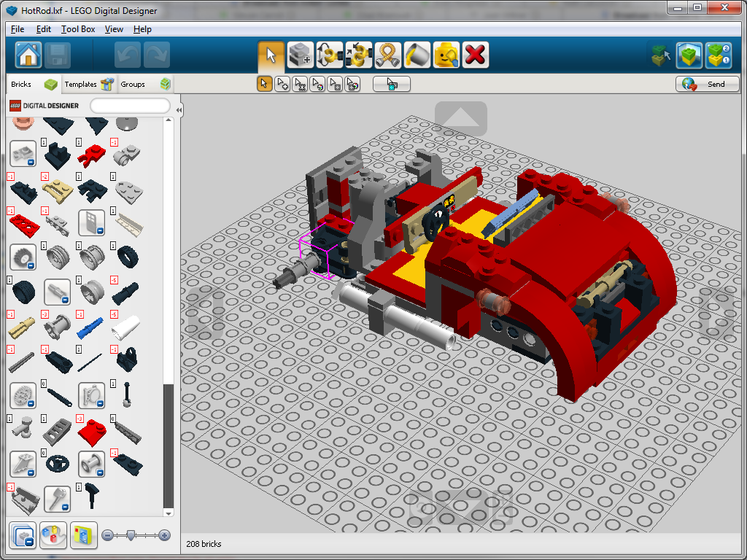Collapse the technic ring brick category
Viewport: 747px width, 560px height.
[91, 395]
